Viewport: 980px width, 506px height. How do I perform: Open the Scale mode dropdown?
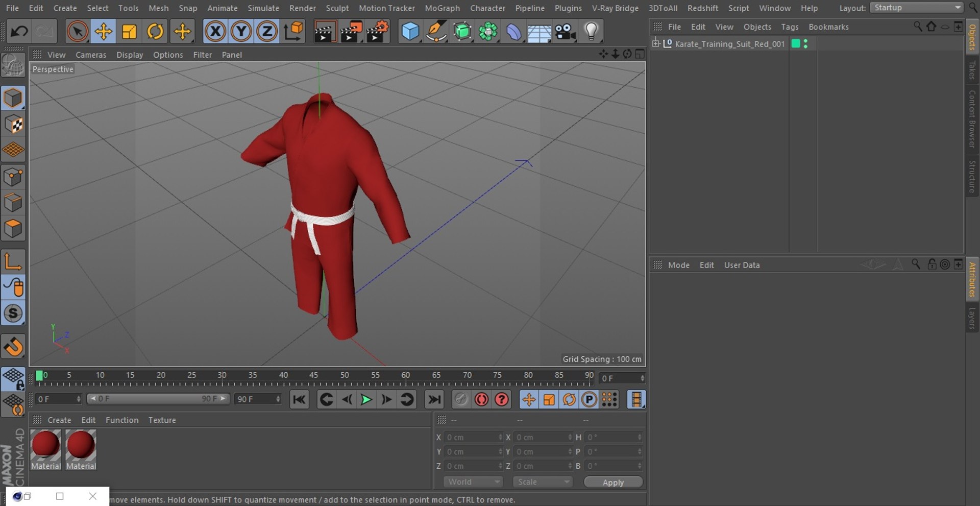click(543, 482)
